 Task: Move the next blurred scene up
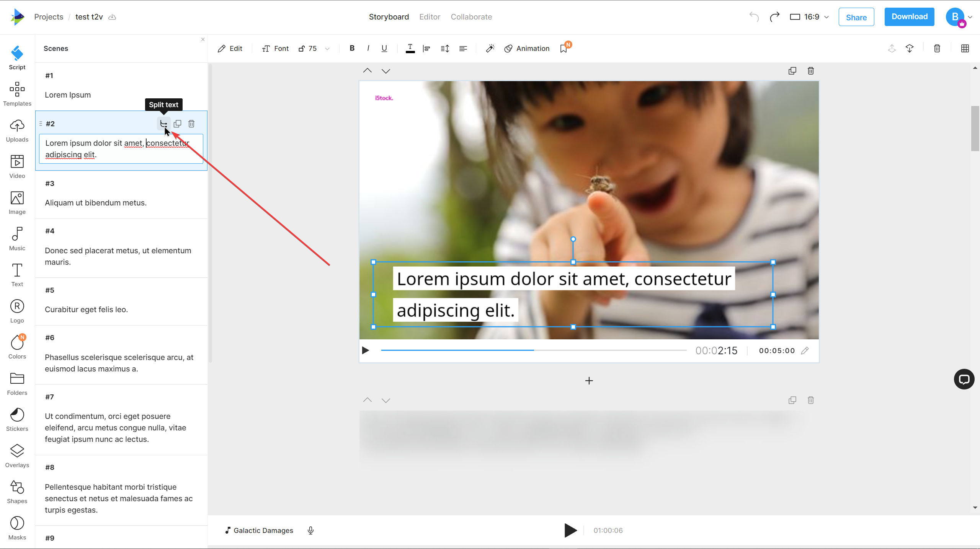pyautogui.click(x=367, y=400)
